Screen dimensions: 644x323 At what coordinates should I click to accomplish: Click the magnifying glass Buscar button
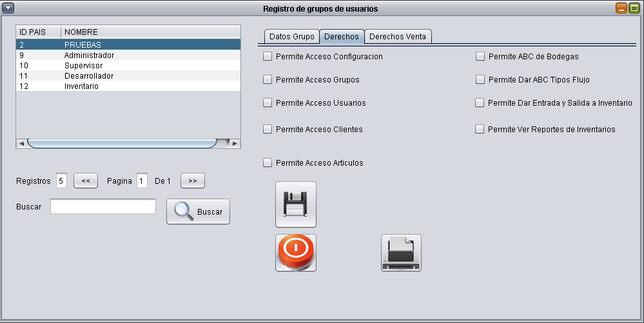tap(198, 211)
